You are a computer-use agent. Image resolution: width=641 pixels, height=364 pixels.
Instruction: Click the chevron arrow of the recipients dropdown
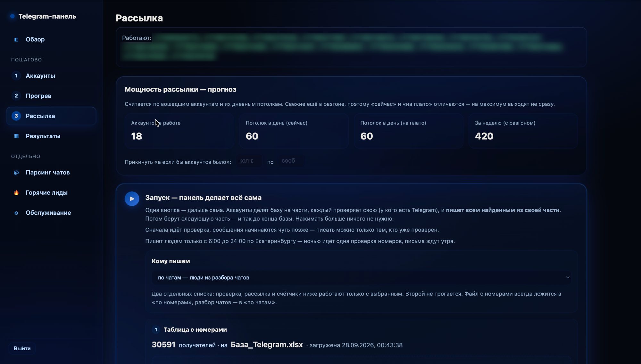(568, 278)
